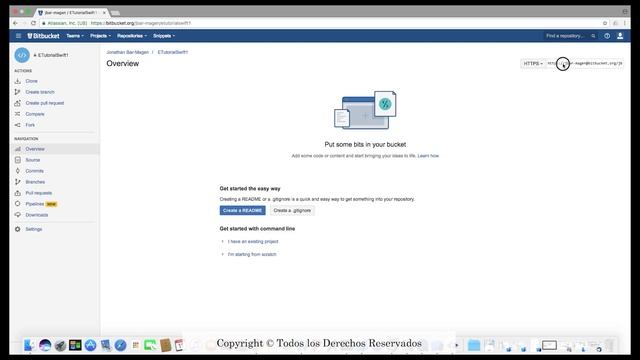Open Siri from the Dock

tap(45, 345)
